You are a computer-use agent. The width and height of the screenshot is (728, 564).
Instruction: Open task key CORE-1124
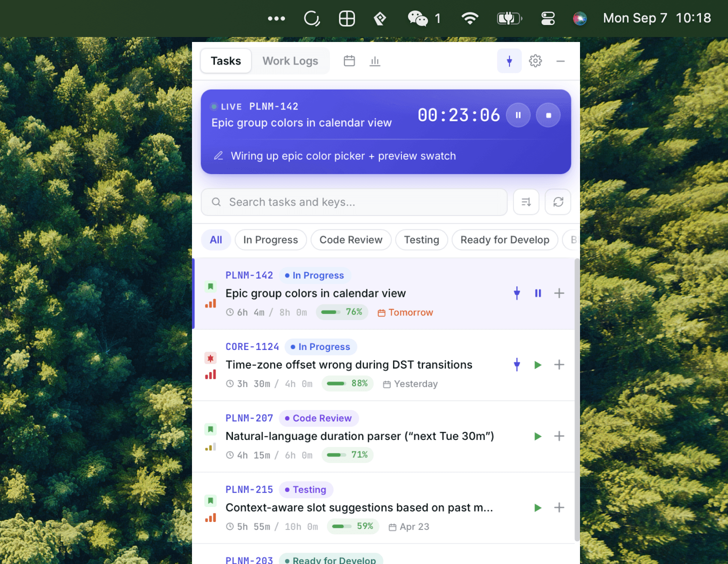coord(252,347)
